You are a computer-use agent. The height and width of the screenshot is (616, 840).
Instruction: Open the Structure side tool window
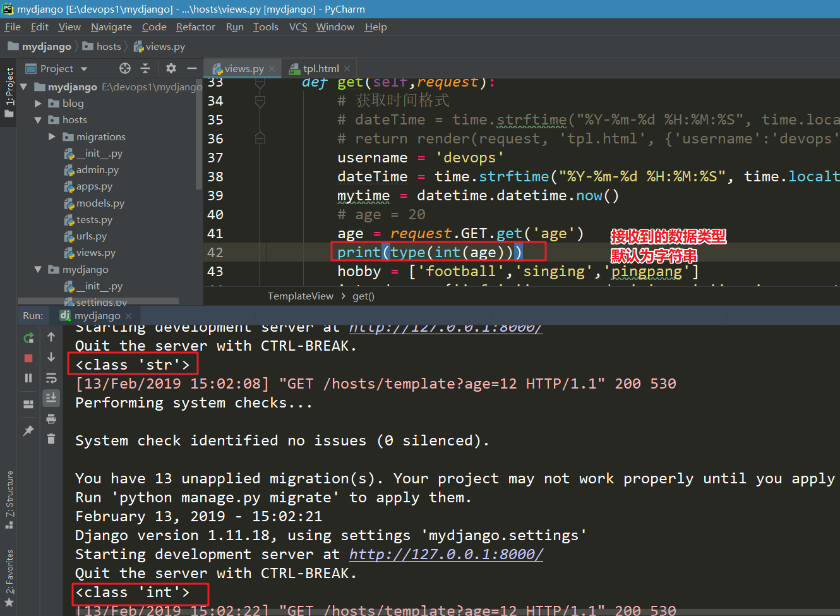click(9, 499)
